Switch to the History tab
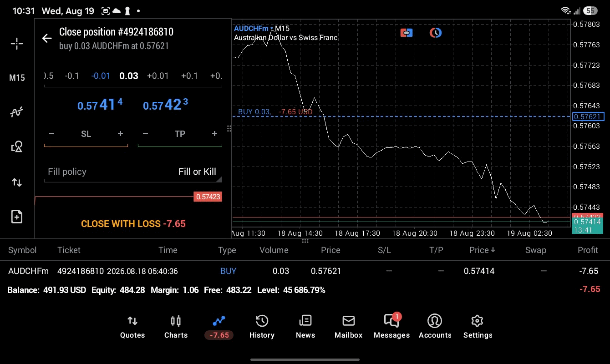 [x=262, y=327]
